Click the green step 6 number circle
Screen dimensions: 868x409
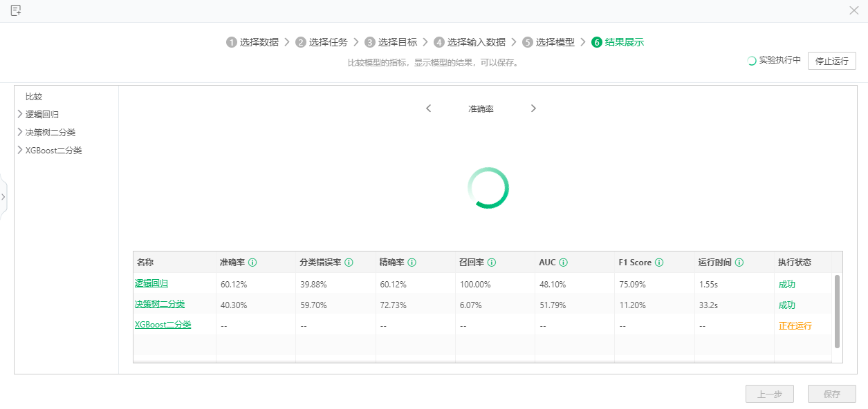click(597, 42)
